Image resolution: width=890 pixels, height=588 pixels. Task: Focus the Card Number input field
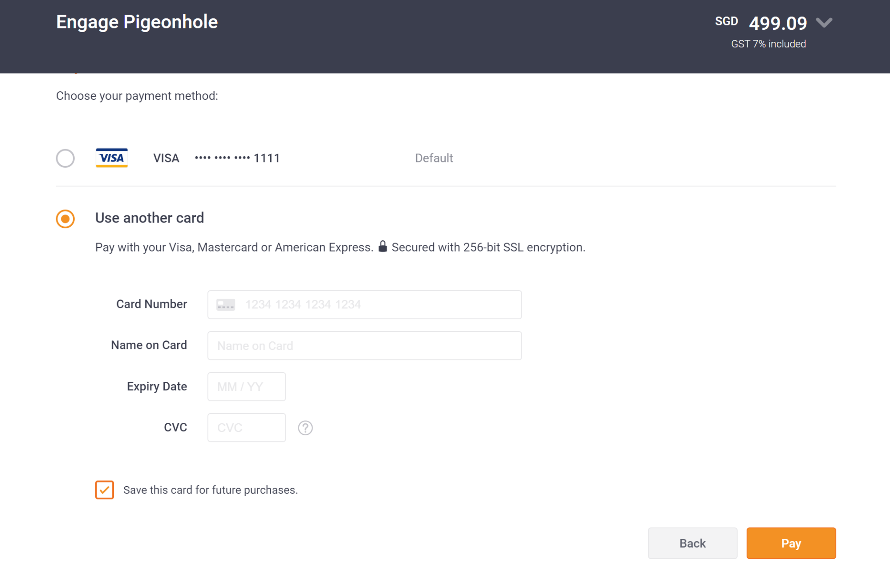(365, 304)
